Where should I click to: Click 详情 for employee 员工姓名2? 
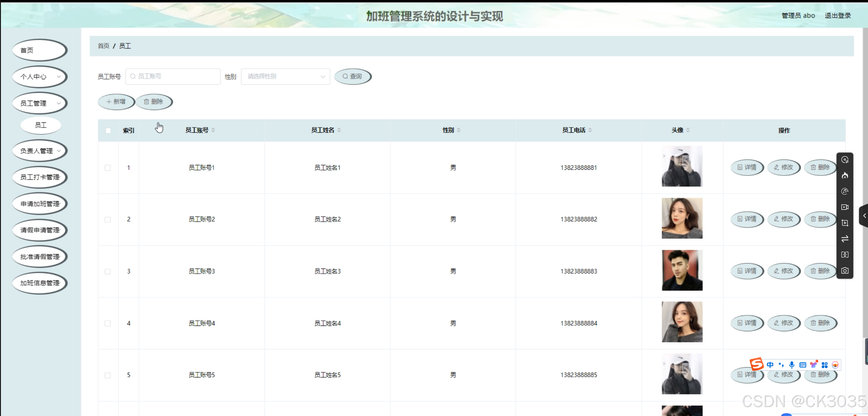pyautogui.click(x=747, y=219)
